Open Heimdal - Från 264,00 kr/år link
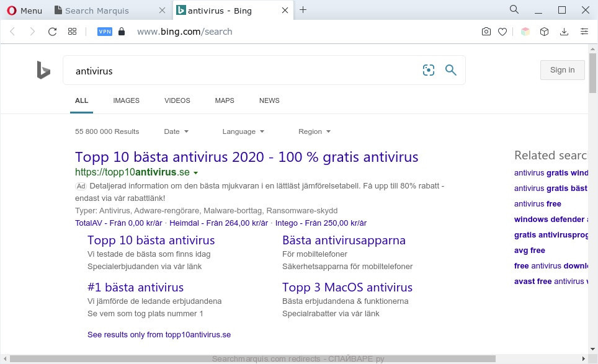Viewport: 598px width, 364px height. click(218, 223)
